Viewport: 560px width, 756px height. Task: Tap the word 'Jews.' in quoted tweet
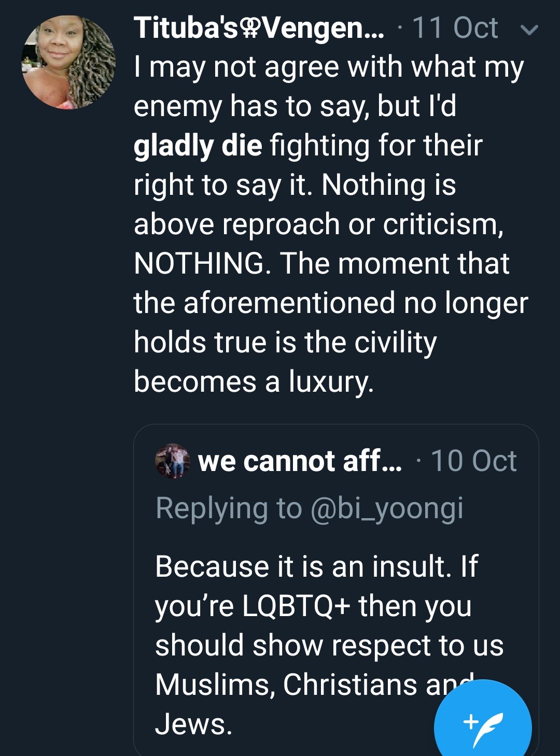[x=194, y=724]
